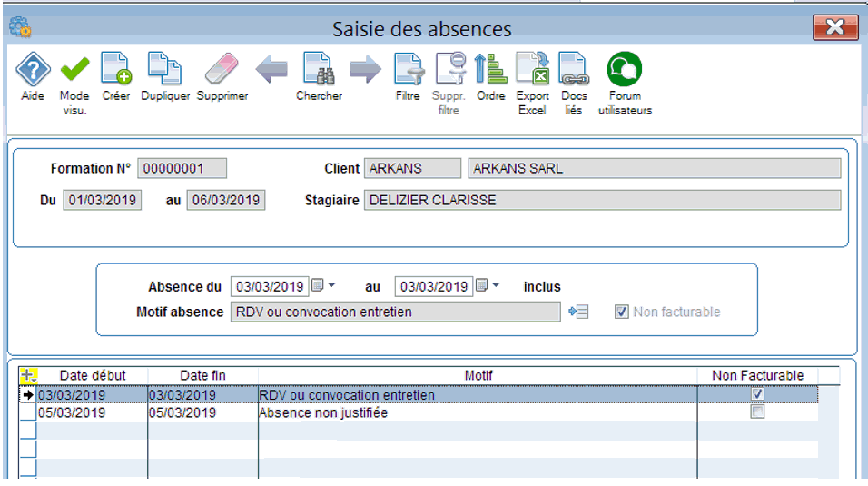Click the Aide help icon
Screen dimensions: 868x486
(x=33, y=69)
